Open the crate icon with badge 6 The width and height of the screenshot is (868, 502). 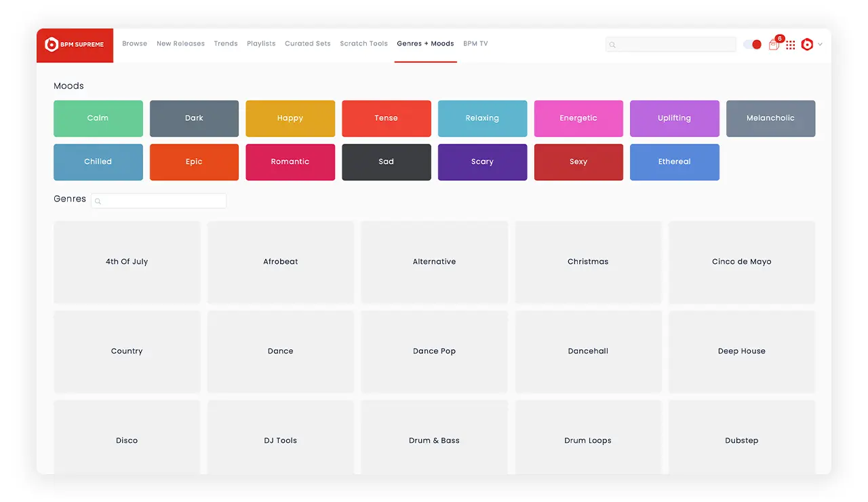[774, 45]
